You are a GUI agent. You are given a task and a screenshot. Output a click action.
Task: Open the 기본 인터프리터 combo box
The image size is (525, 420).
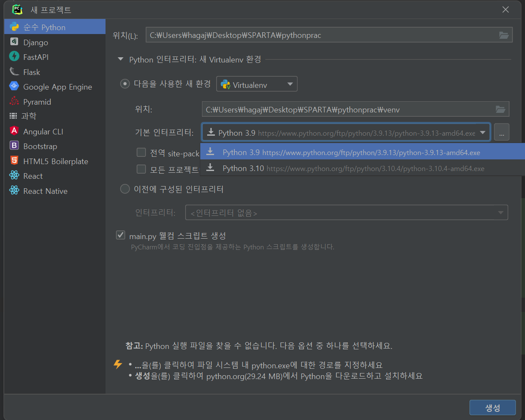click(346, 133)
